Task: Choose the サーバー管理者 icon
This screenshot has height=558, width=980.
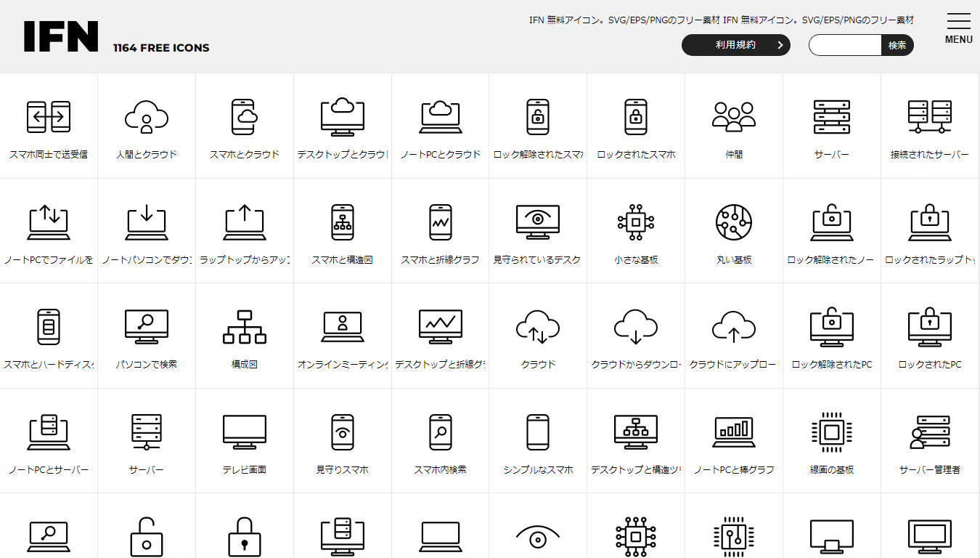Action: coord(930,432)
